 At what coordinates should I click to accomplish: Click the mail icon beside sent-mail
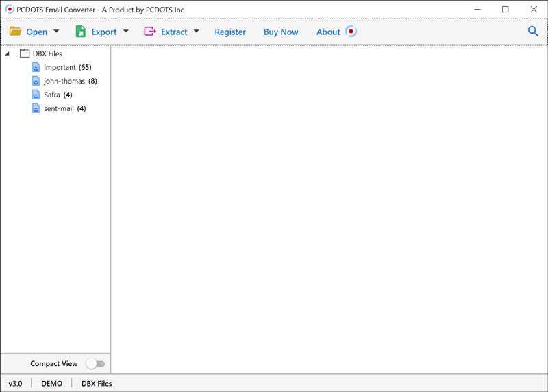point(36,108)
